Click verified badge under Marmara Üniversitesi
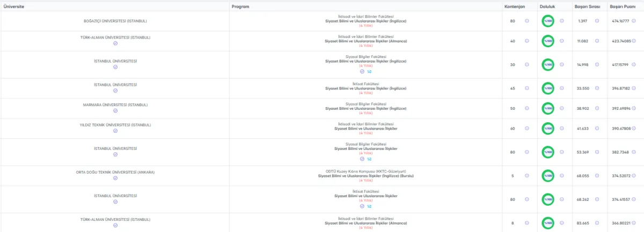Screen dimensions: 644x232 pos(115,111)
